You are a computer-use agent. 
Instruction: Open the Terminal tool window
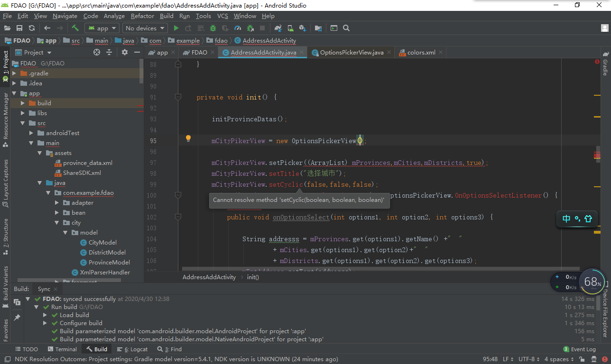pos(61,349)
